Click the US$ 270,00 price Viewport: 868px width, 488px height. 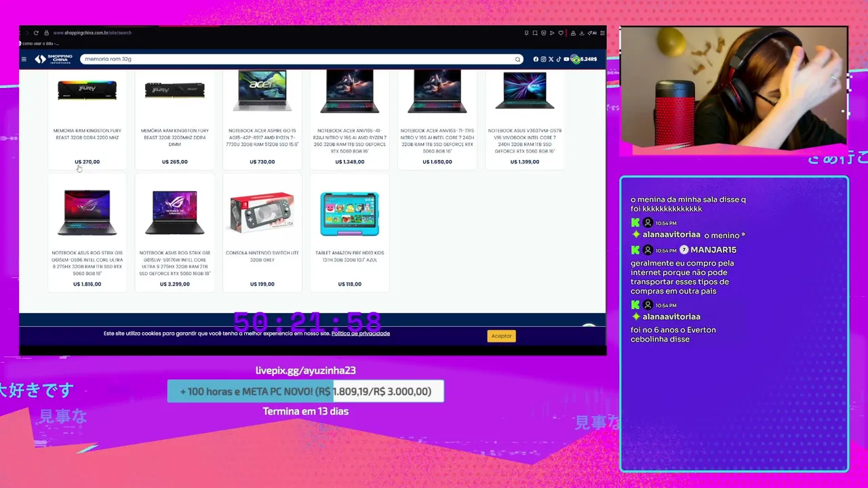(87, 162)
